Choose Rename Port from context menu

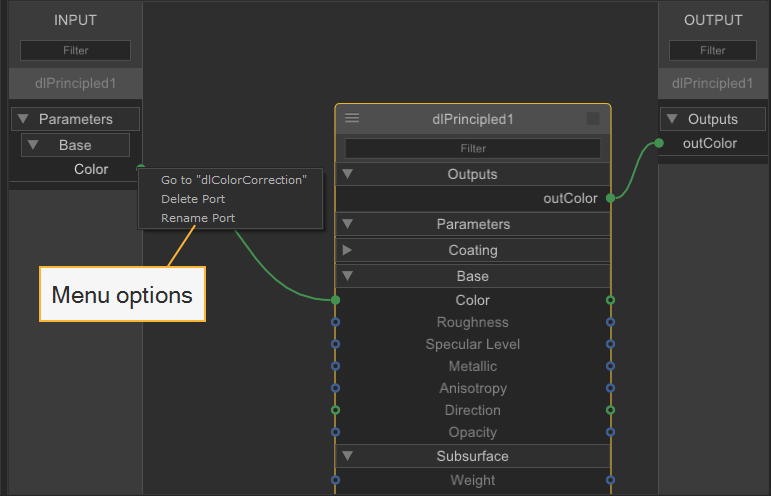click(x=197, y=217)
